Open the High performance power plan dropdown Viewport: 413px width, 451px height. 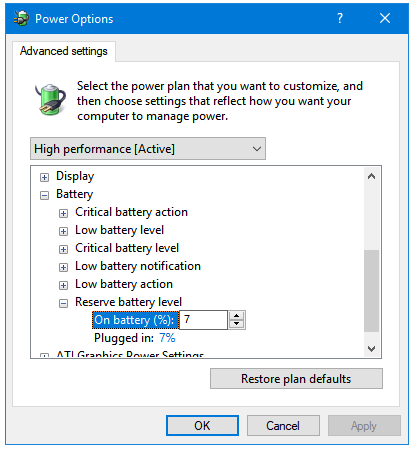pos(148,149)
